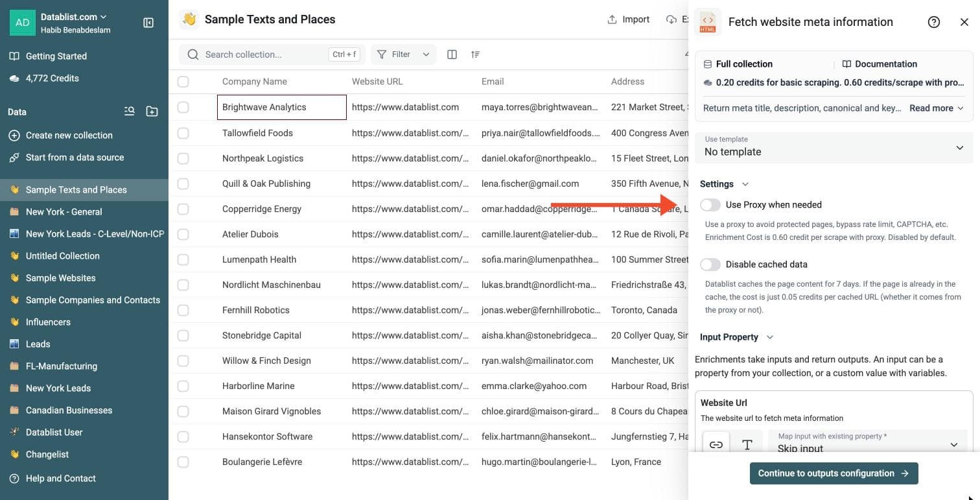Screen dimensions: 980x500
Task: Open the Documentation link
Action: click(x=880, y=64)
